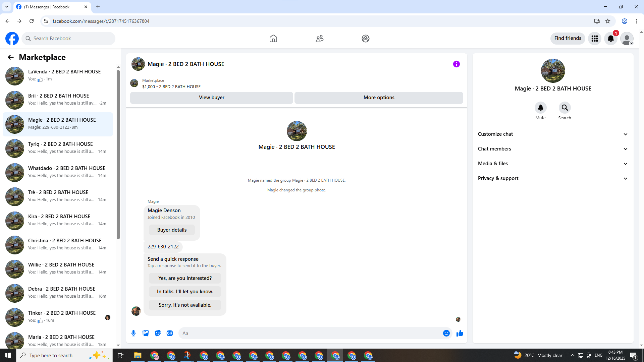Focus the Search Facebook field
Image resolution: width=644 pixels, height=362 pixels.
pos(68,39)
